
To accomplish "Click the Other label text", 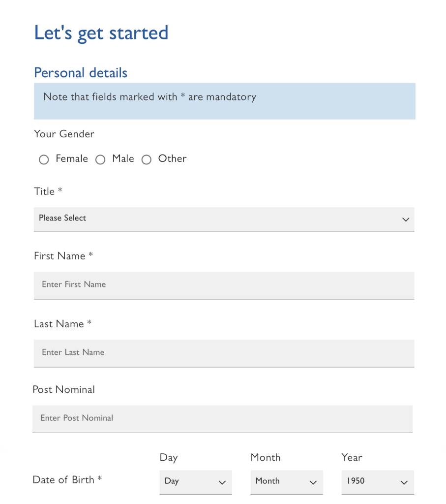I will click(172, 159).
